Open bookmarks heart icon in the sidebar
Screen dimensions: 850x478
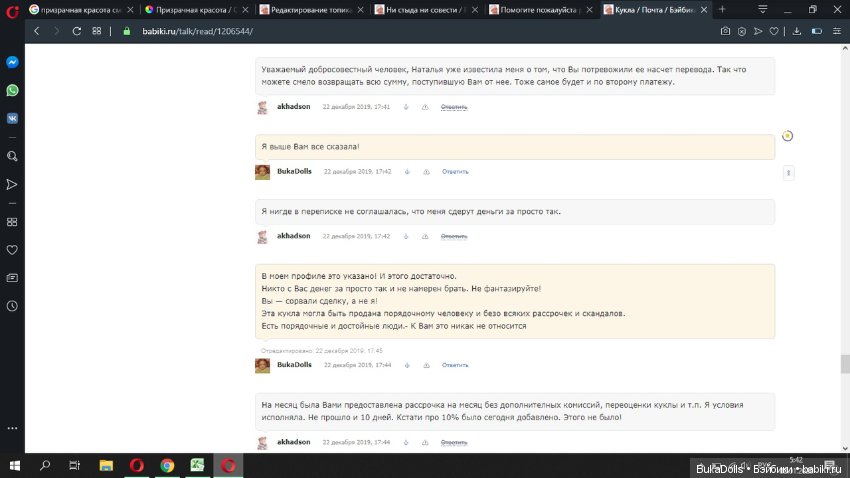pyautogui.click(x=12, y=249)
